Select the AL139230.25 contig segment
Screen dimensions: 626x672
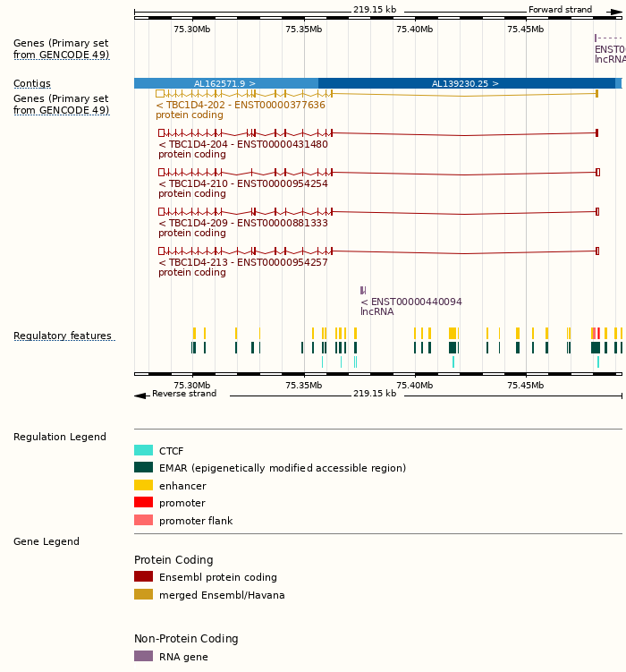465,83
